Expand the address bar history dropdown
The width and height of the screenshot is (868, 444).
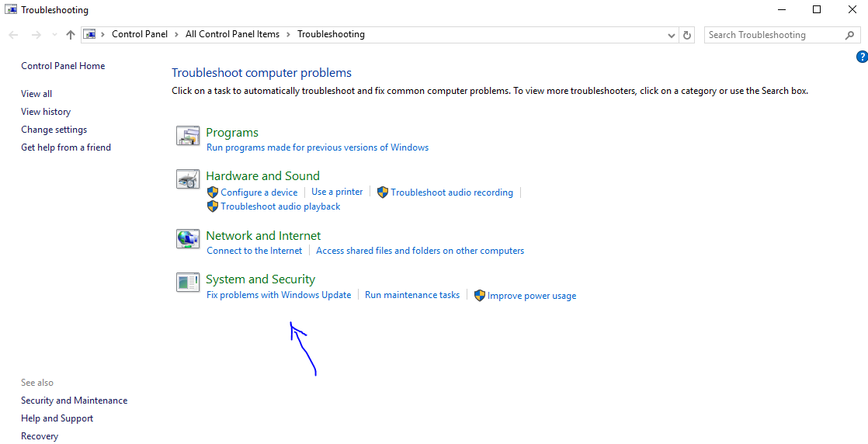tap(672, 35)
